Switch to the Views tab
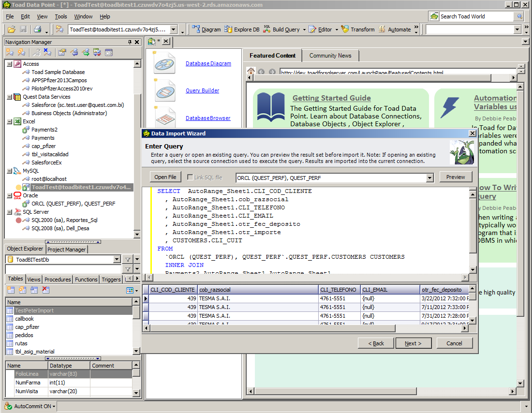Image resolution: width=532 pixels, height=413 pixels. pos(33,280)
